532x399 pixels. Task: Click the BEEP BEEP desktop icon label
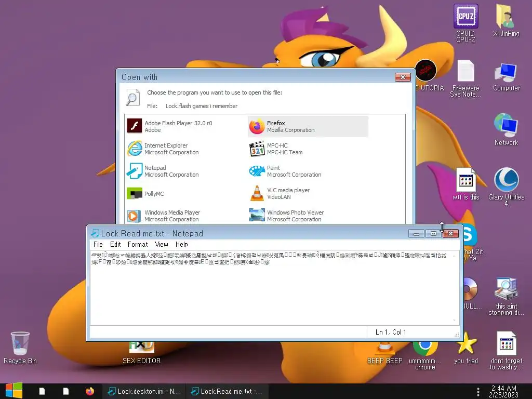coord(385,361)
